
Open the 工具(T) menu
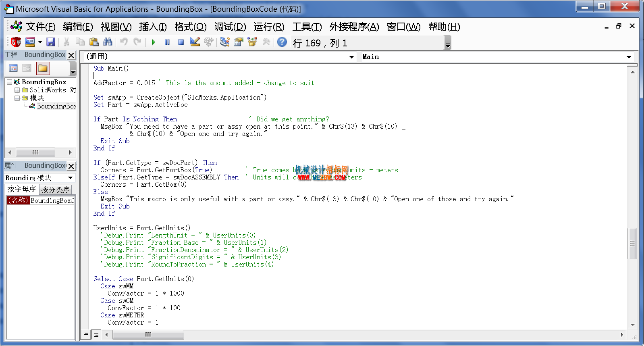click(307, 27)
